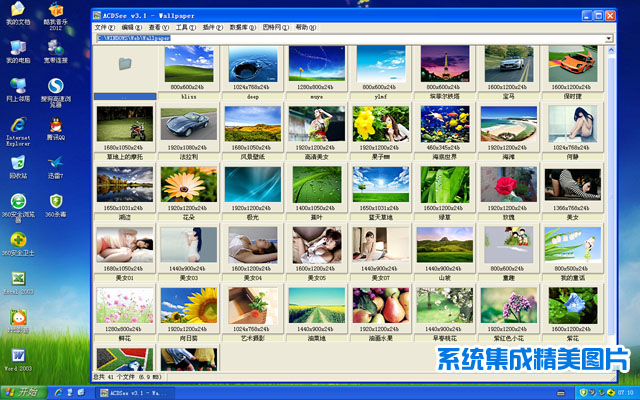Open the 编辑 (Edit) menu
Viewport: 640px width, 400px height.
tap(131, 27)
